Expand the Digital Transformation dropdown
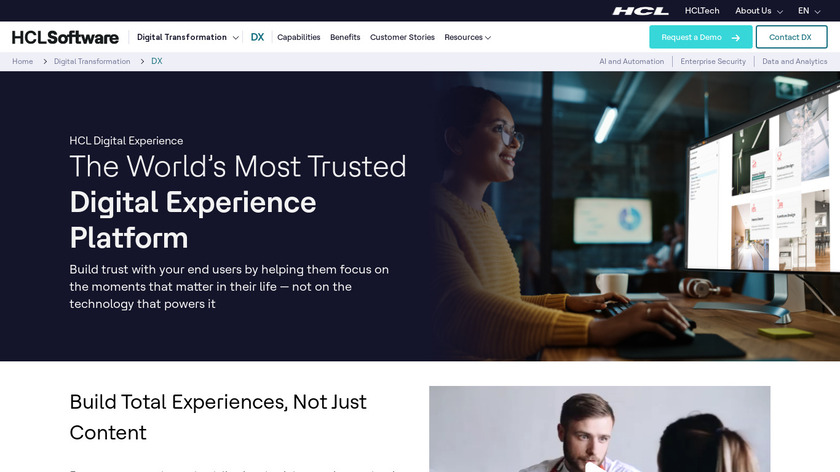This screenshot has width=840, height=472. [x=188, y=37]
